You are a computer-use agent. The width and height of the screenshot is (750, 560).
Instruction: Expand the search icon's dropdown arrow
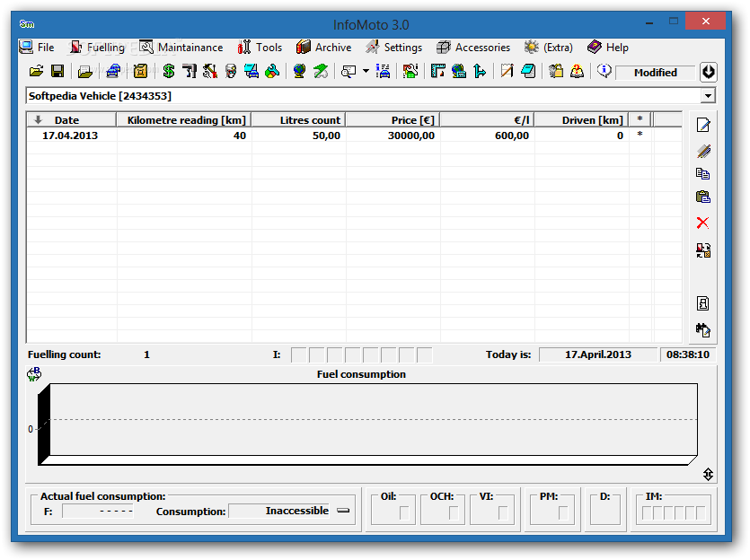point(366,72)
